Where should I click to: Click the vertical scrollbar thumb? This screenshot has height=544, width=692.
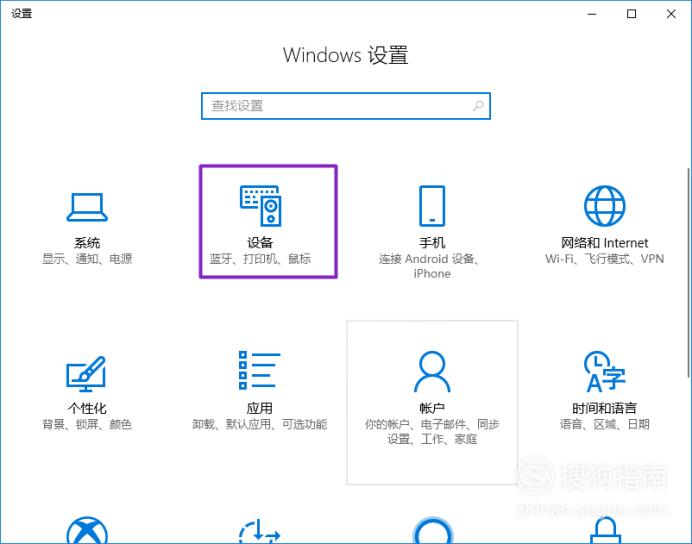pos(689,273)
